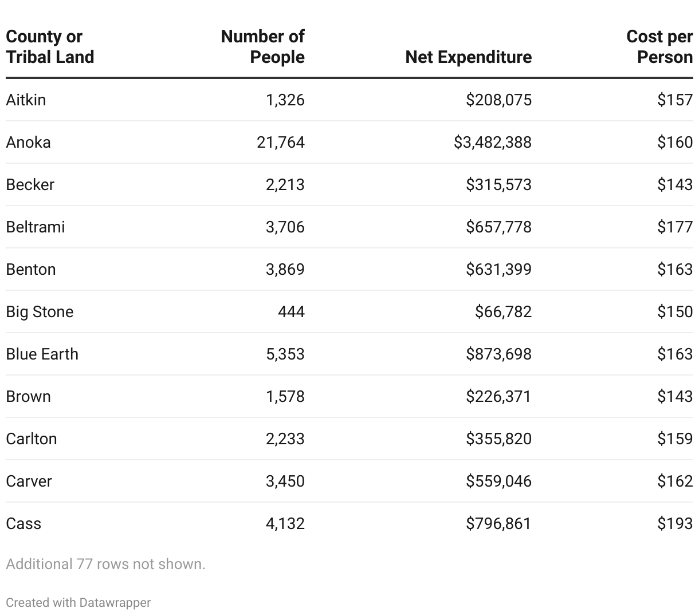Click the 'Additional 77 rows not shown' note
The height and width of the screenshot is (616, 699).
click(105, 564)
